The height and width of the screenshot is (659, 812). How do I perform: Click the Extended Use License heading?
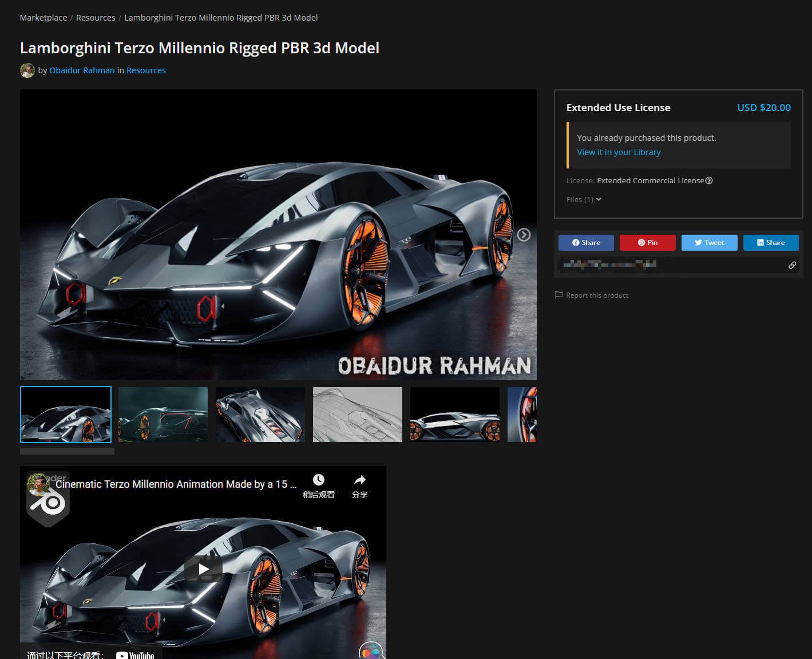pos(618,108)
